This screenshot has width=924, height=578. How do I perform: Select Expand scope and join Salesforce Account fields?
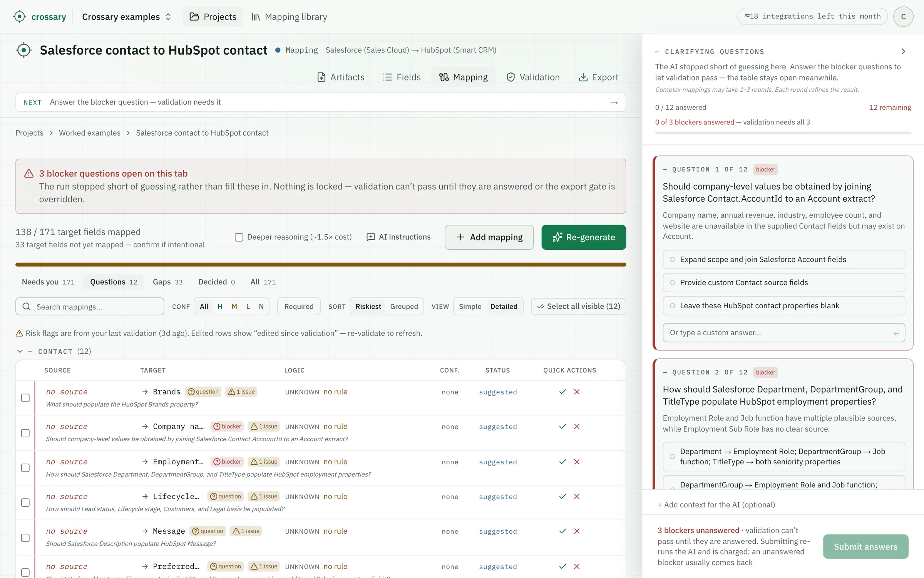(x=783, y=259)
